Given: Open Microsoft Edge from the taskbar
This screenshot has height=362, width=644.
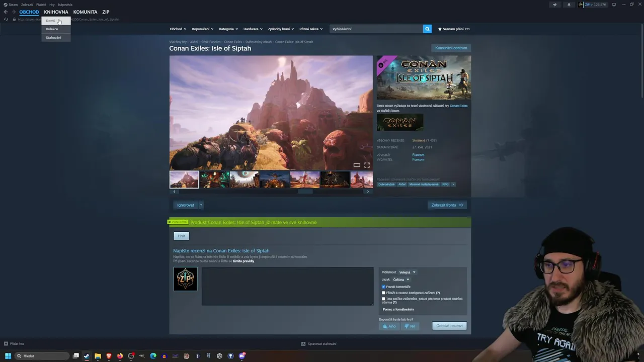Looking at the screenshot, I should point(153,356).
